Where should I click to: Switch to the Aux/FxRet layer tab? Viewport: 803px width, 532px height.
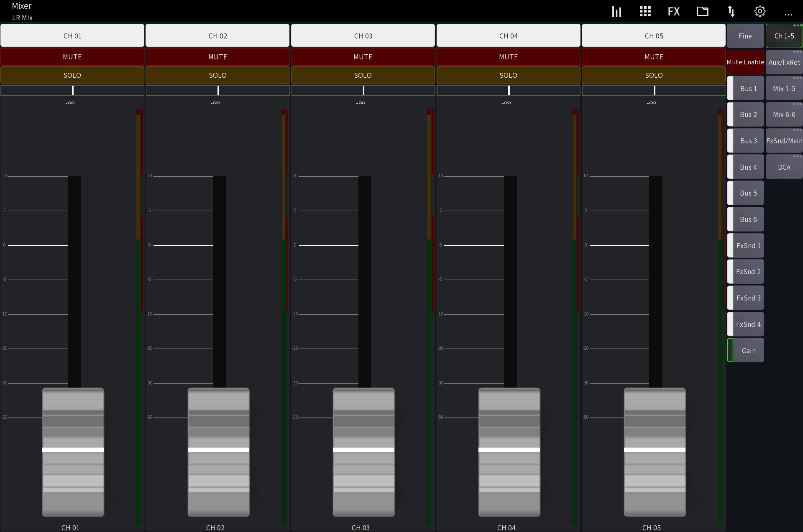(784, 62)
